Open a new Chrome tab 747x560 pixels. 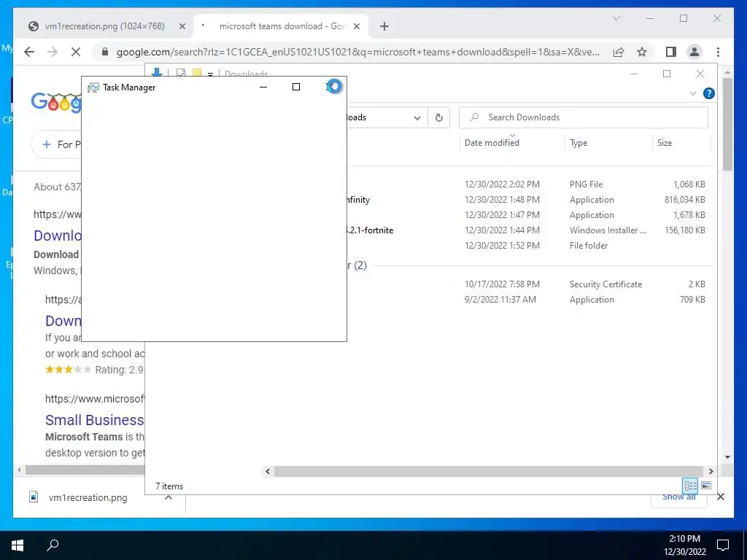(x=384, y=26)
